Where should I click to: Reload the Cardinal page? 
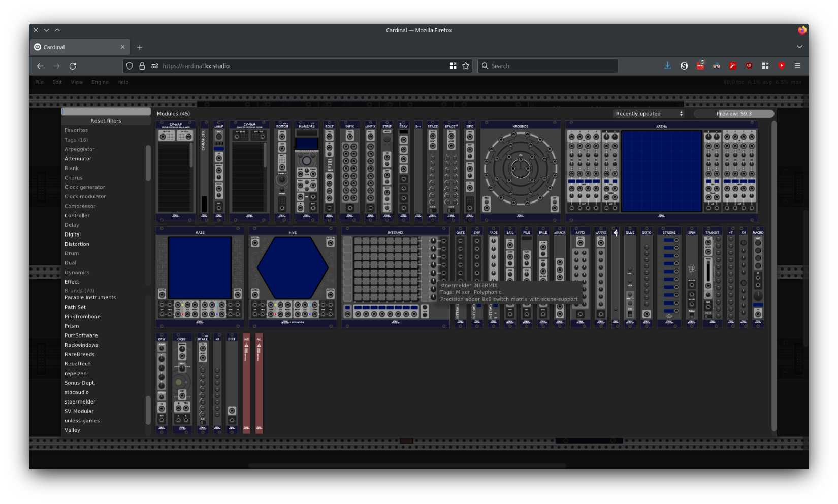click(x=73, y=66)
